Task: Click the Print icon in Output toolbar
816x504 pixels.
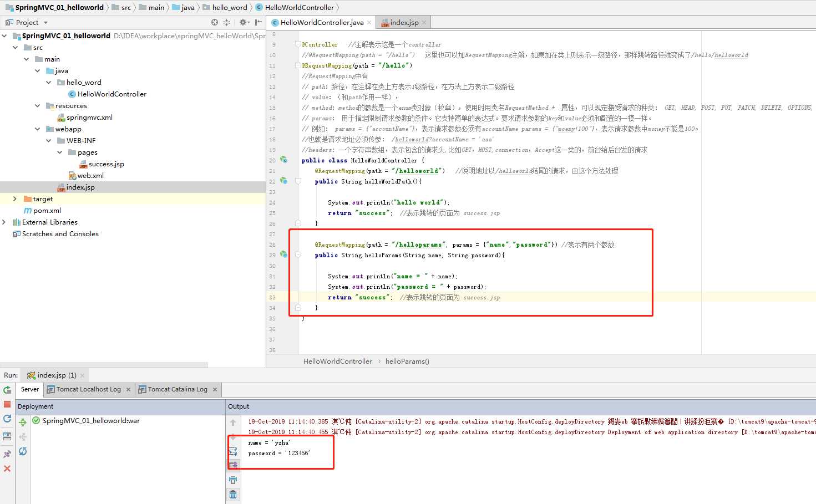Action: tap(233, 480)
